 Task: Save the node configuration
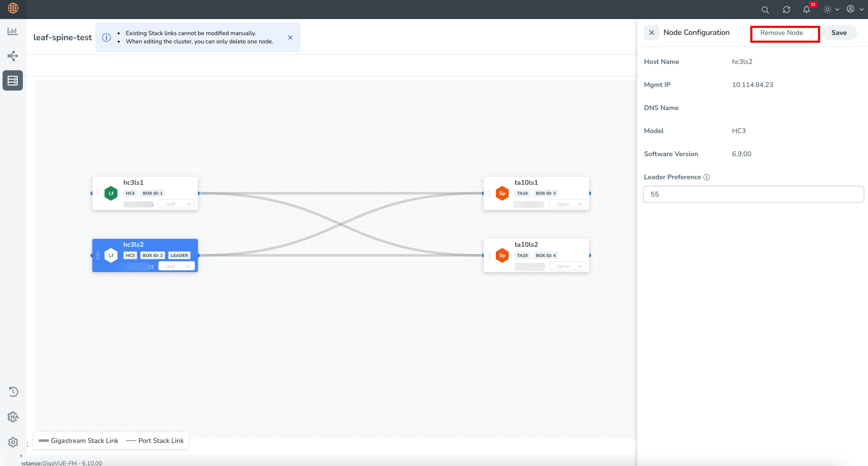click(x=839, y=33)
